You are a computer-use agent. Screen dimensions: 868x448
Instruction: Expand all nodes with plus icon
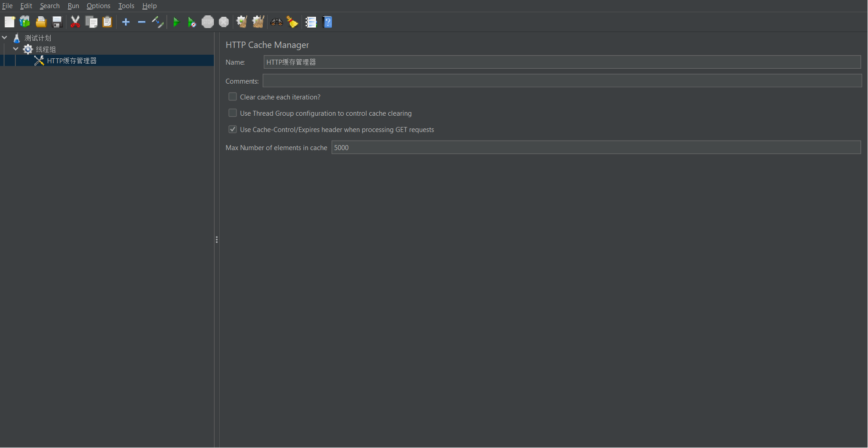click(126, 22)
